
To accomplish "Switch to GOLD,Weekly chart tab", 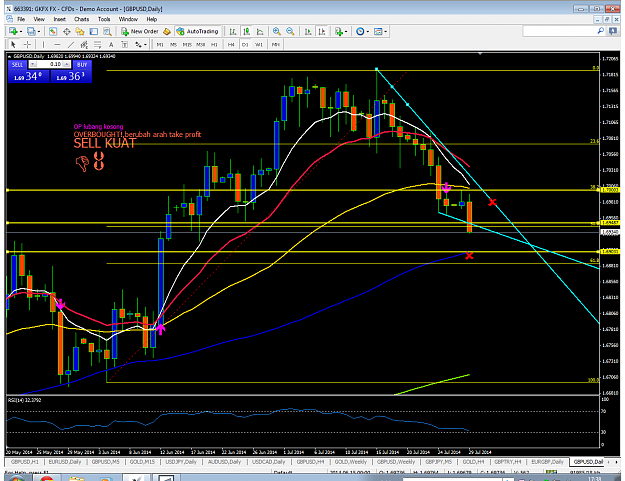I will coord(350,462).
